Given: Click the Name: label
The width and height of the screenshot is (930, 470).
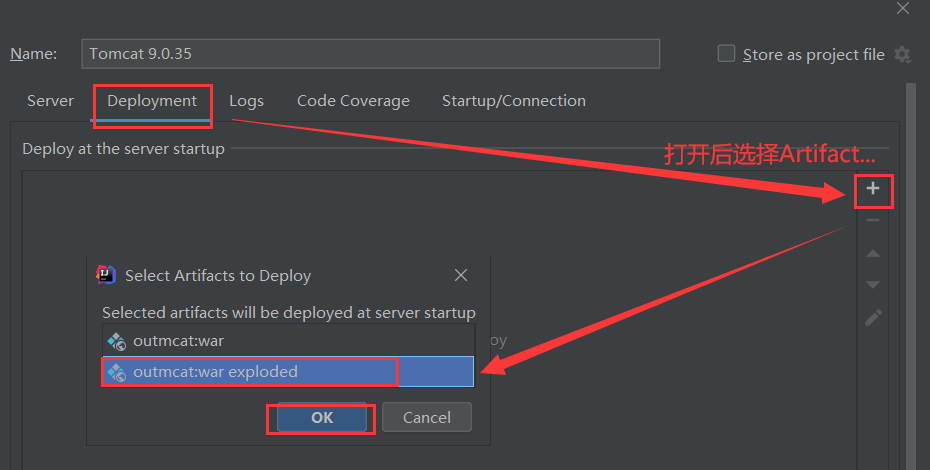Looking at the screenshot, I should [x=34, y=54].
